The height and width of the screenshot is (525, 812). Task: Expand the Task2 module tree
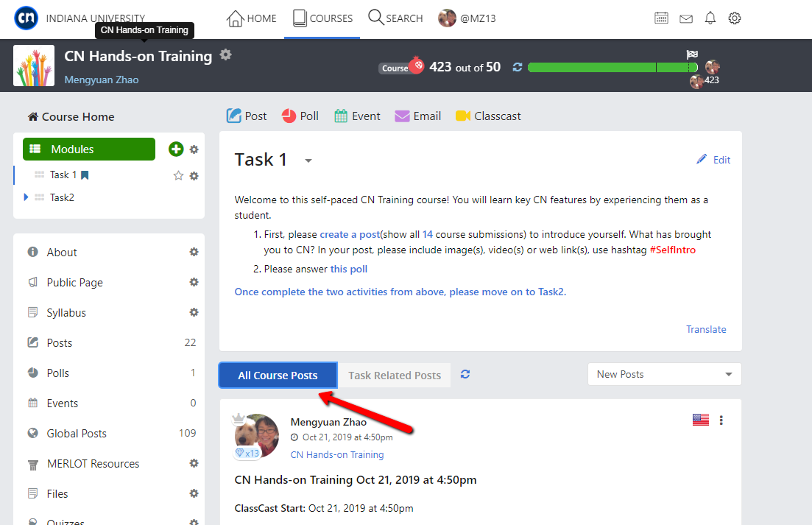click(x=26, y=197)
